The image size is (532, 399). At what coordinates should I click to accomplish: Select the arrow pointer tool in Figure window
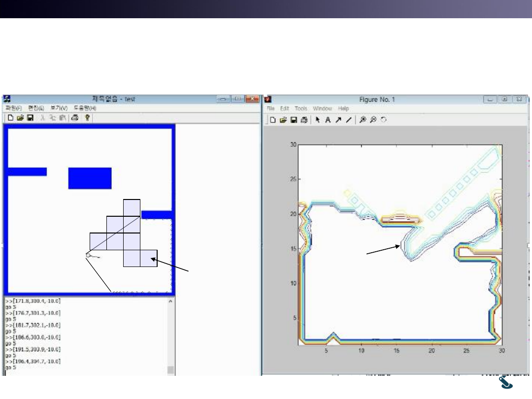[x=318, y=120]
